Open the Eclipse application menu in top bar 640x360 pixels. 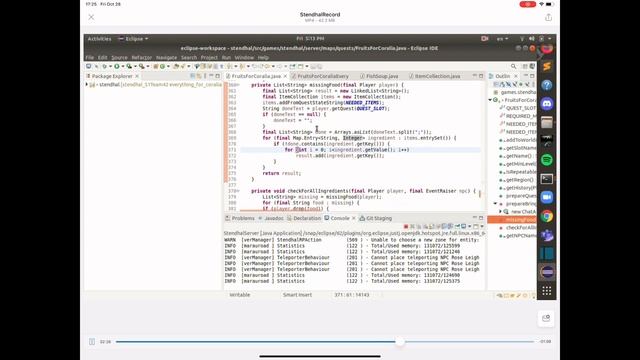pos(133,39)
